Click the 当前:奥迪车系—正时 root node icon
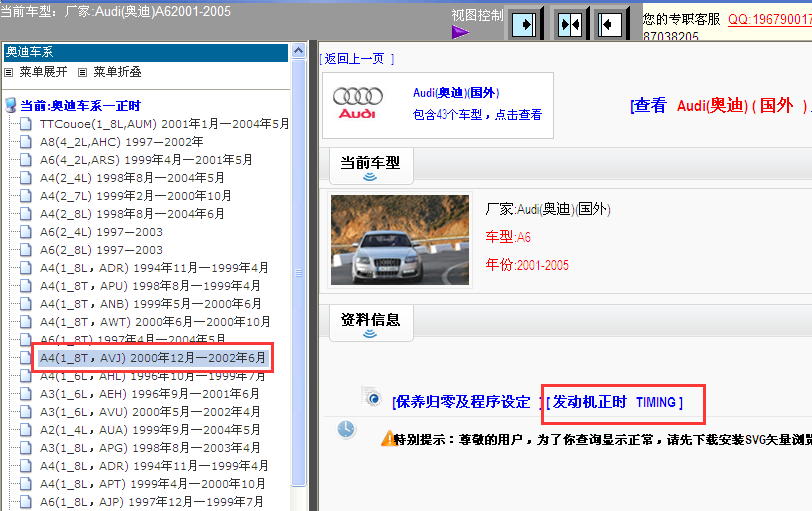Image resolution: width=812 pixels, height=511 pixels. (10, 105)
